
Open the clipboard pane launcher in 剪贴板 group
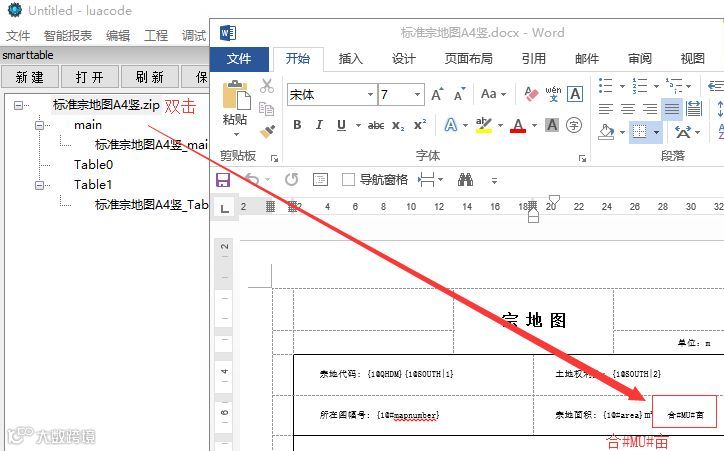[274, 158]
